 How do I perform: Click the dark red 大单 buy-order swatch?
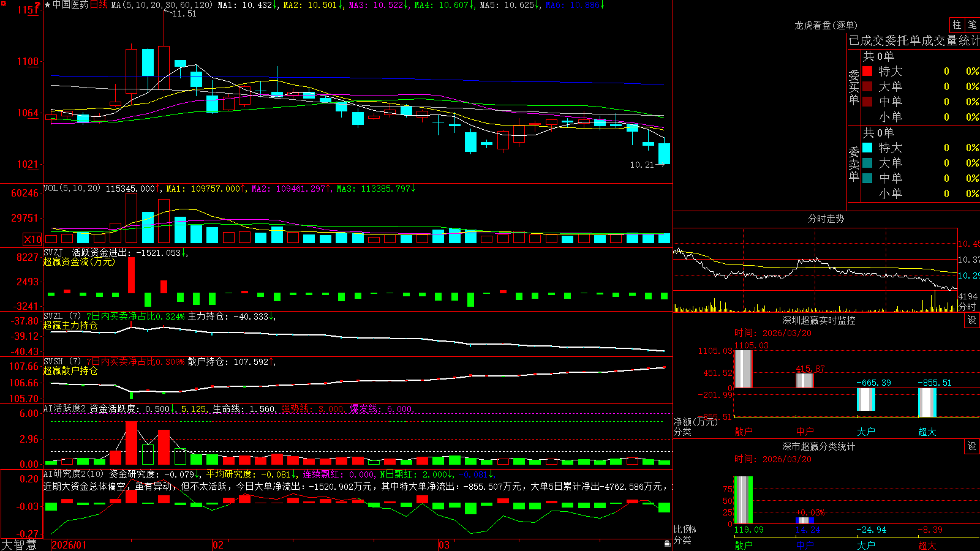[867, 86]
